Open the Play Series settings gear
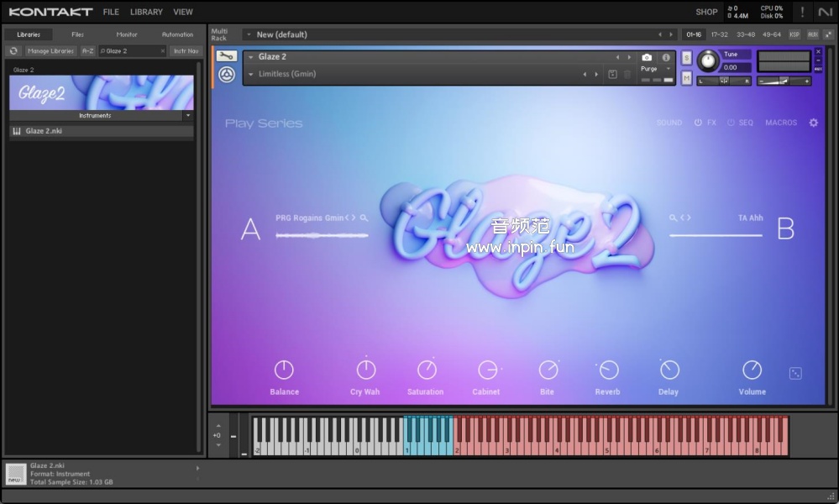Screen dimensions: 839x504 coord(813,123)
